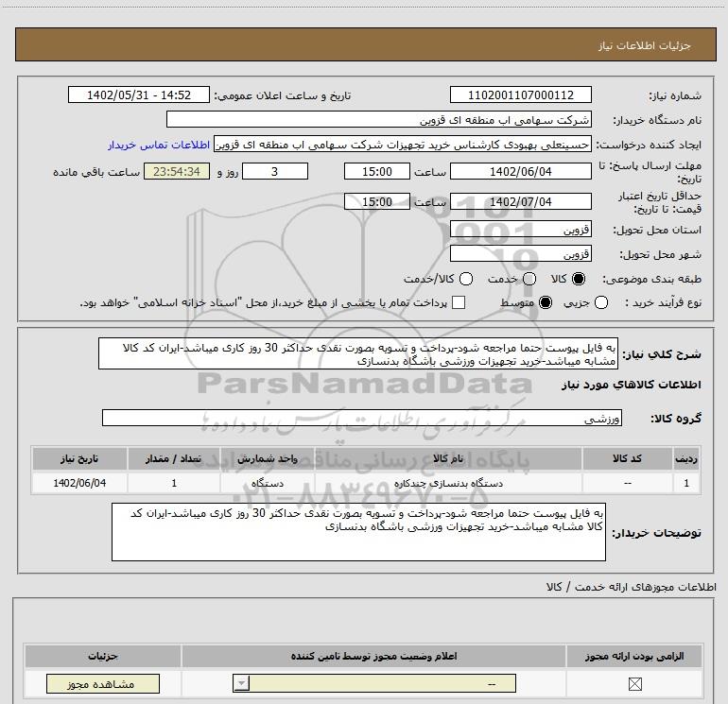Image resolution: width=728 pixels, height=704 pixels.
Task: Click the جزئیات اطلاعات نیاز page title
Action: click(644, 45)
